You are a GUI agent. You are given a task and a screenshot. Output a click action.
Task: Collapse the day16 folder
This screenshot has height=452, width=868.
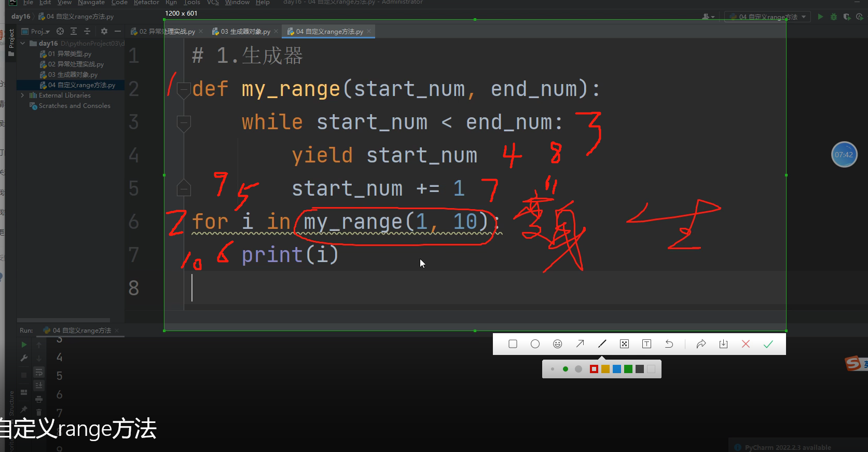click(x=23, y=44)
